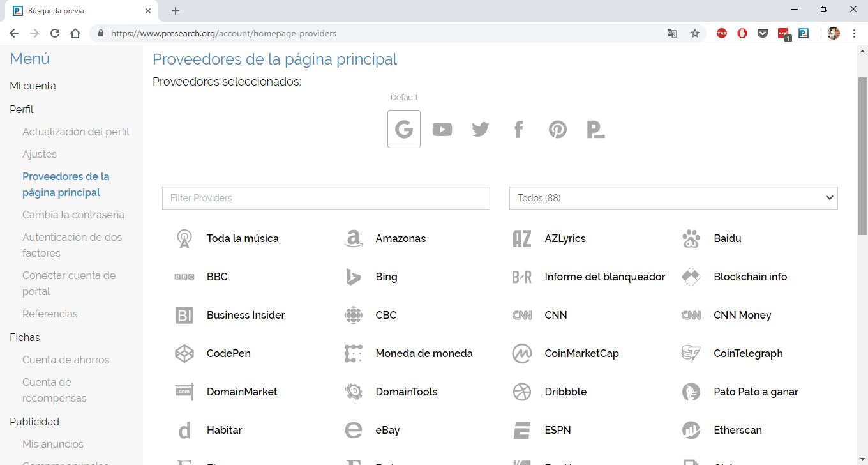Click the eBay logo icon
The height and width of the screenshot is (465, 868).
coord(354,430)
